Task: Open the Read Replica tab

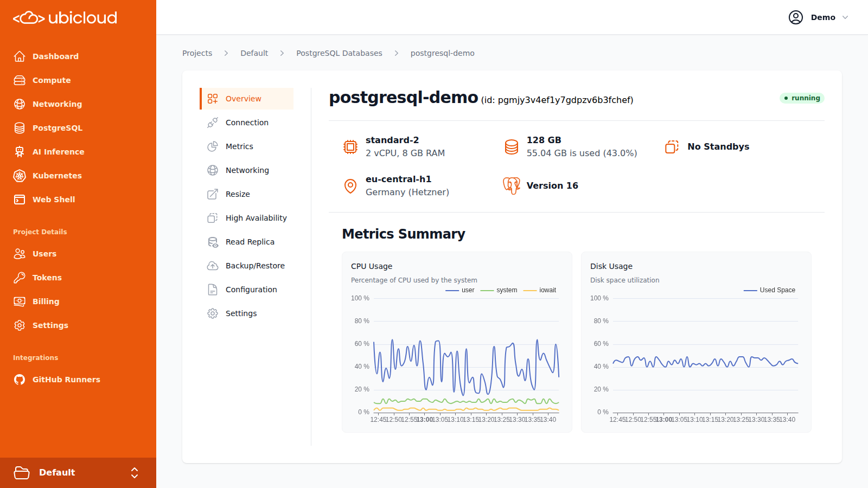Action: tap(247, 242)
